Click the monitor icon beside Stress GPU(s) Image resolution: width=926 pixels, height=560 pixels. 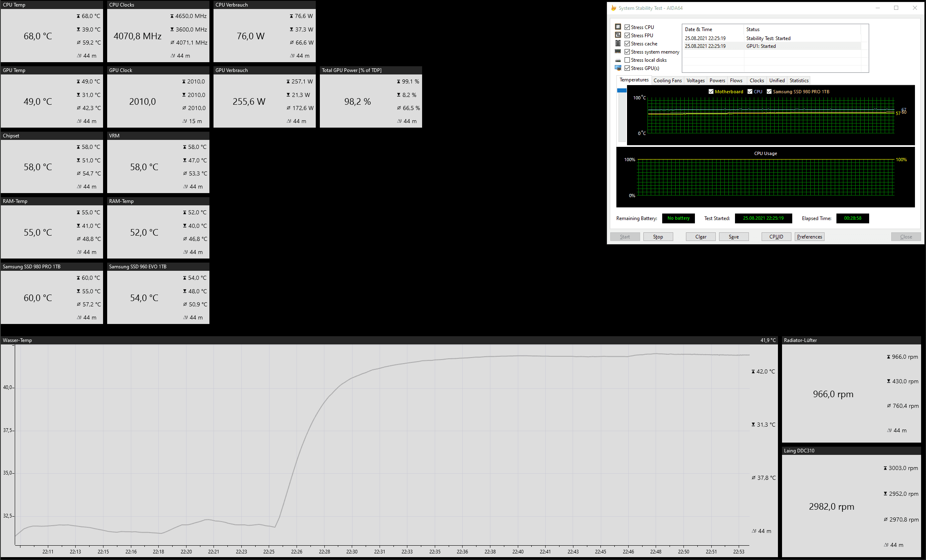pyautogui.click(x=618, y=68)
